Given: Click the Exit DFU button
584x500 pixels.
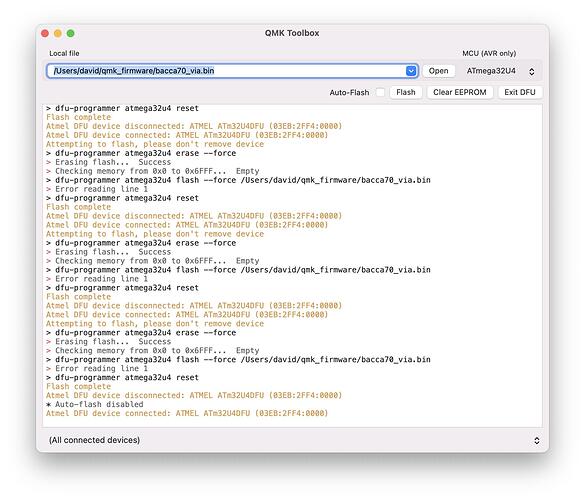Looking at the screenshot, I should click(520, 92).
